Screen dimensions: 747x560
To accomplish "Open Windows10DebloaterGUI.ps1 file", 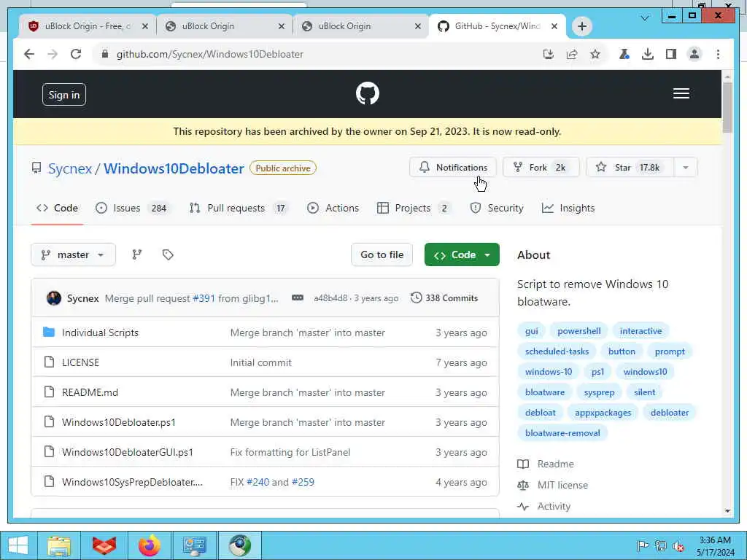I will (x=127, y=452).
